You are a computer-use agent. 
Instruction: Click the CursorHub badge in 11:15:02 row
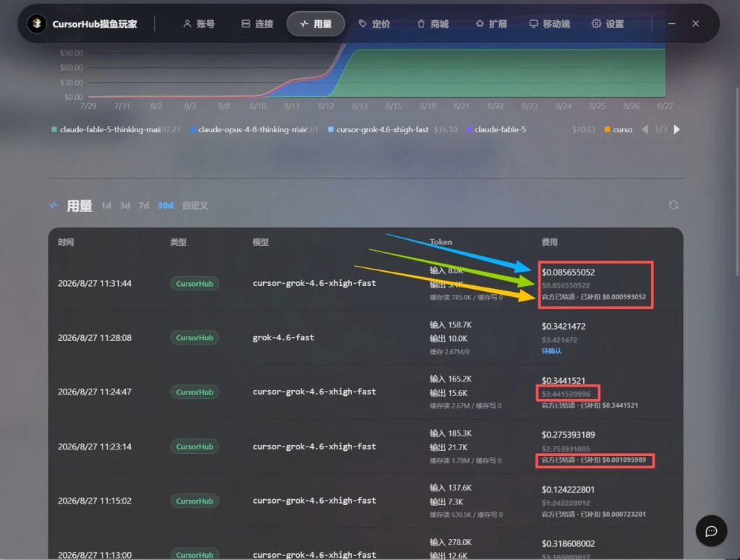(x=194, y=501)
